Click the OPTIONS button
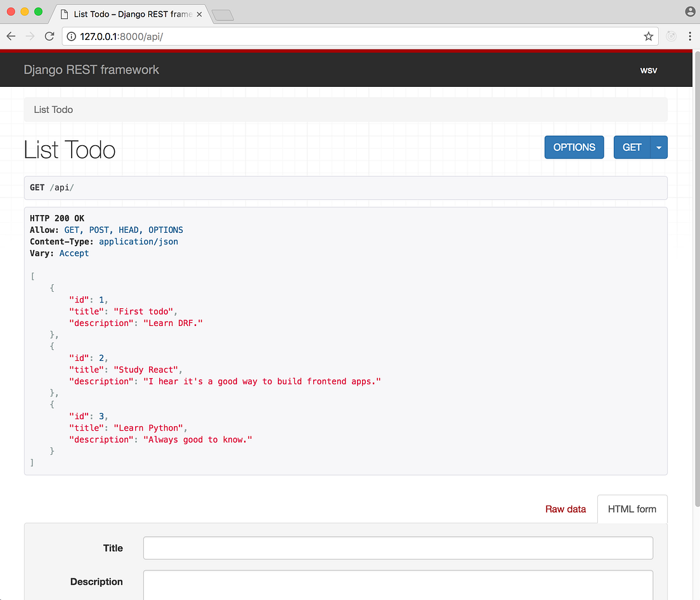700x600 pixels. 574,147
